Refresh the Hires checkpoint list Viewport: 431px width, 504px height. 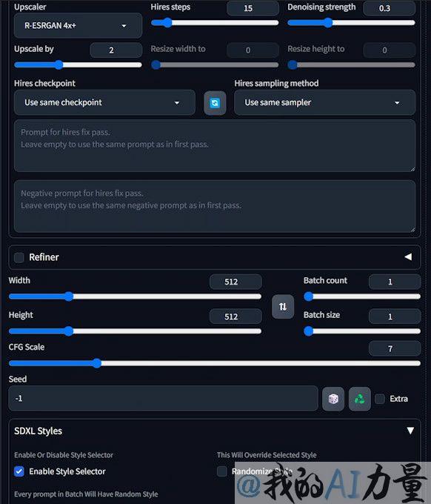[215, 103]
